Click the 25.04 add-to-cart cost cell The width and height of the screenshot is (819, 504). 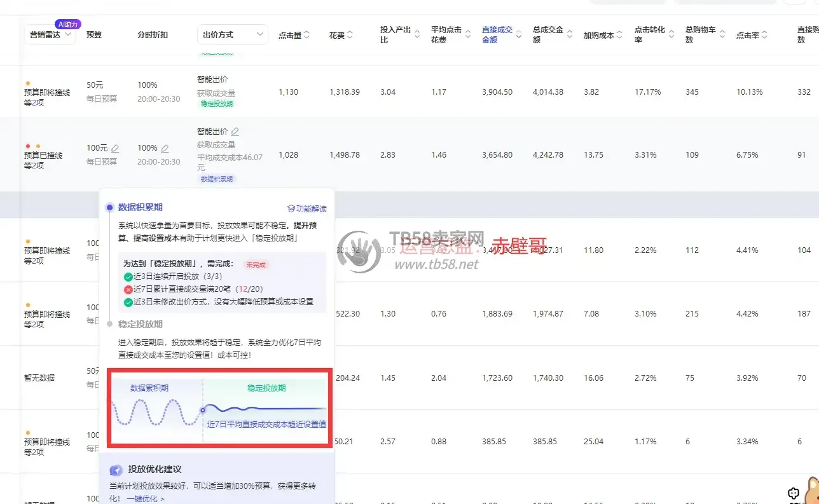point(593,442)
